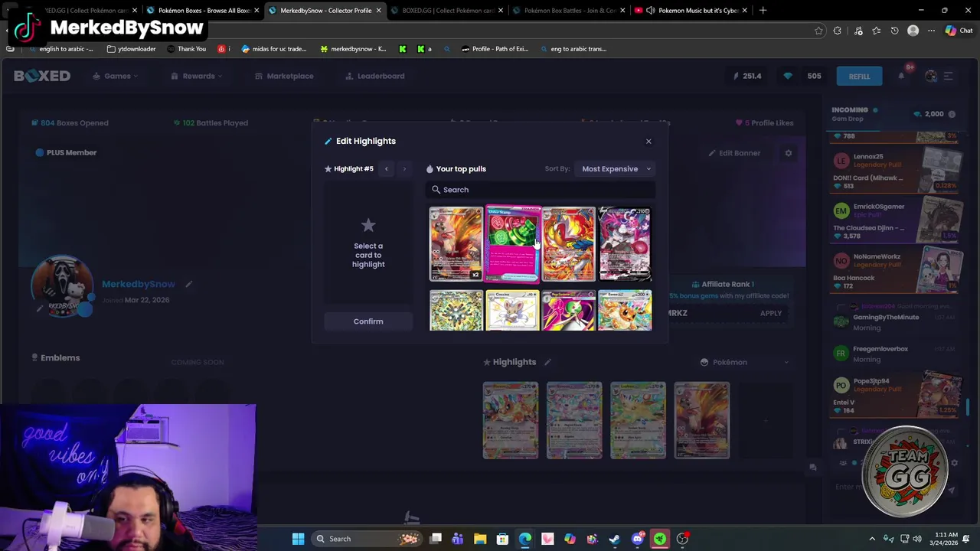Choose the Mega Gardevoir card
Image resolution: width=980 pixels, height=551 pixels.
[569, 310]
